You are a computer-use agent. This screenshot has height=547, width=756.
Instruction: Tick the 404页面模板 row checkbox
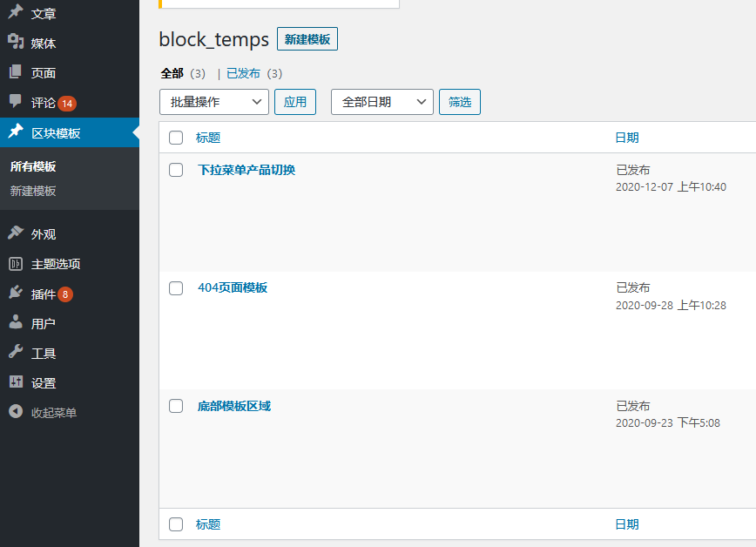(176, 287)
